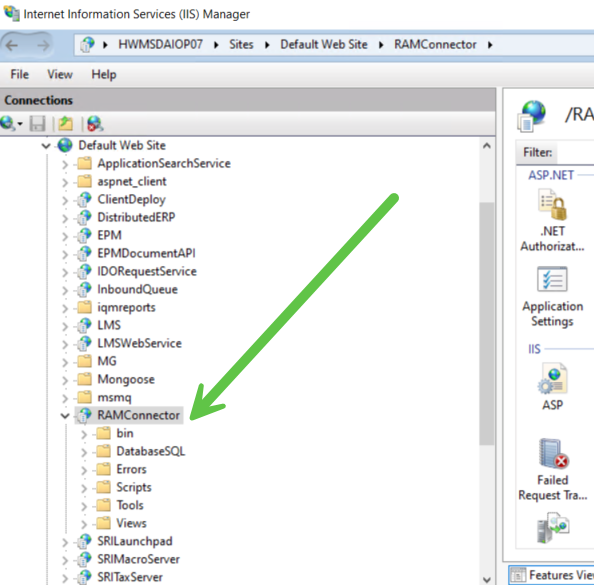Expand the ClientDeploy application node
The image size is (594, 585).
[65, 200]
